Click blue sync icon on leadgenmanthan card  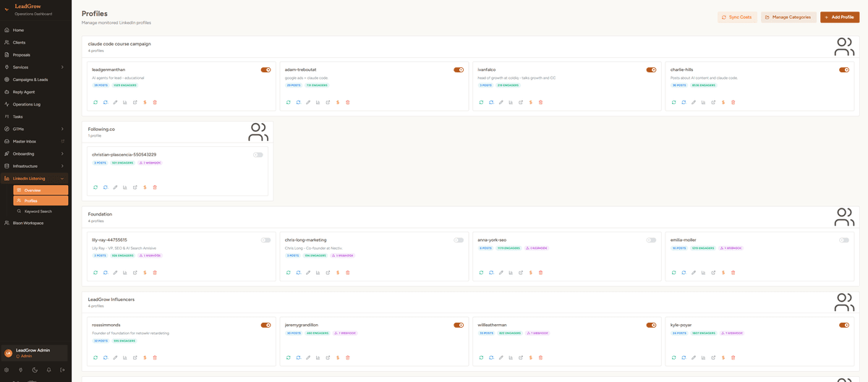[105, 102]
